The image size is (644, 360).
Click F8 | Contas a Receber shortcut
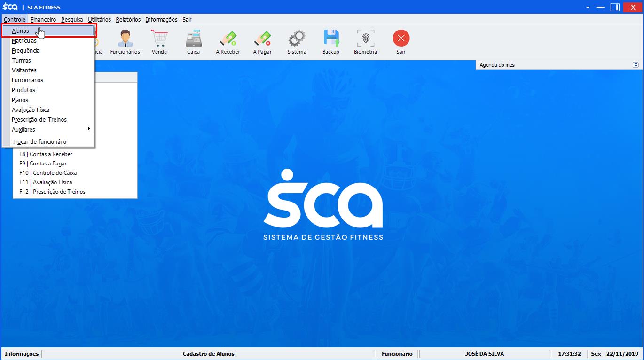[46, 154]
